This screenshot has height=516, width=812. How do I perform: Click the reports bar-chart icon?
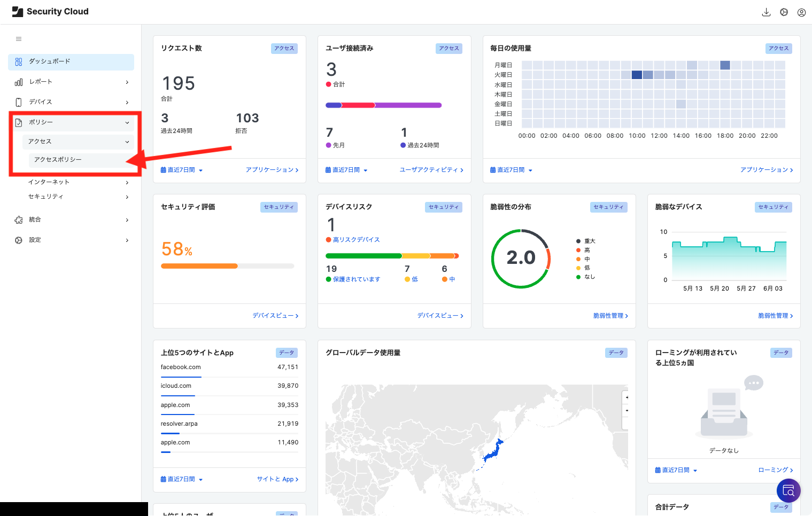click(x=19, y=82)
